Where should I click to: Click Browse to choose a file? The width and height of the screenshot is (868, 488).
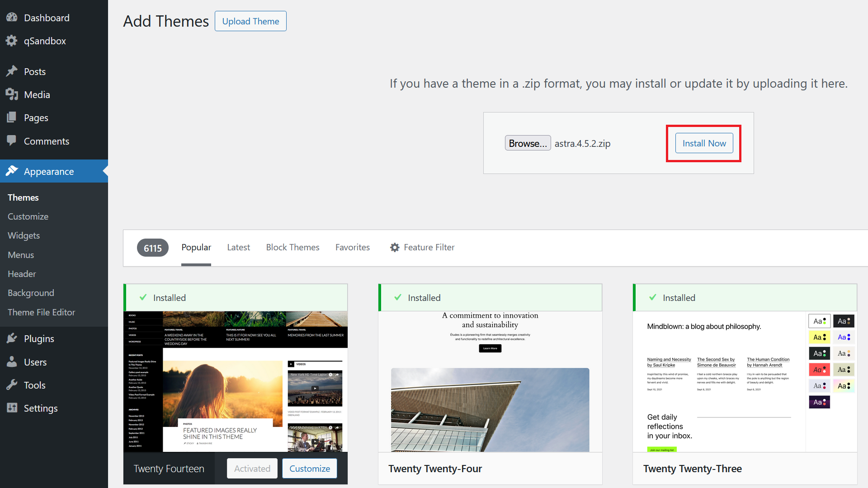tap(528, 143)
